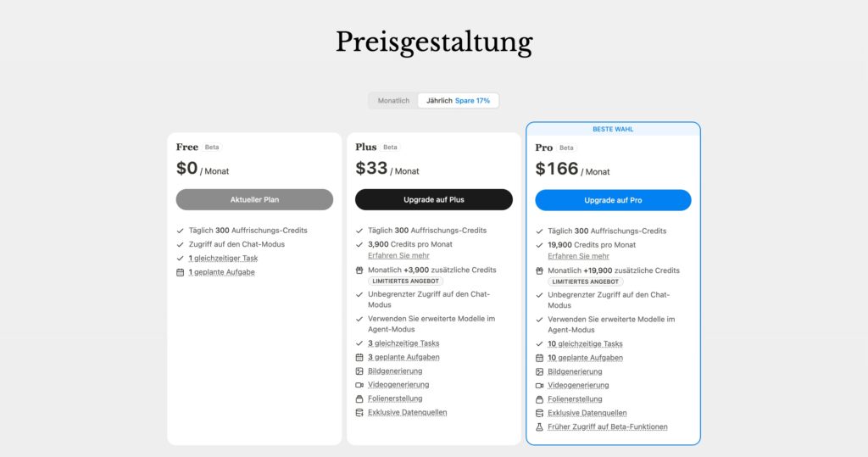This screenshot has width=868, height=457.
Task: Click the gift icon in Plus plan
Action: (x=359, y=270)
